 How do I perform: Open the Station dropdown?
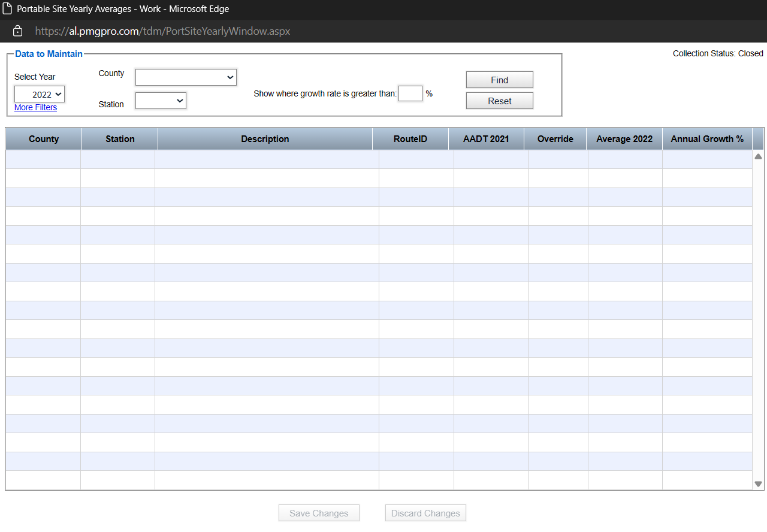click(x=161, y=101)
